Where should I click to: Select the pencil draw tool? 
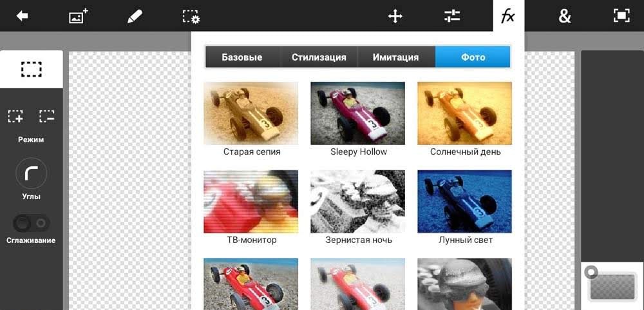[x=135, y=17]
